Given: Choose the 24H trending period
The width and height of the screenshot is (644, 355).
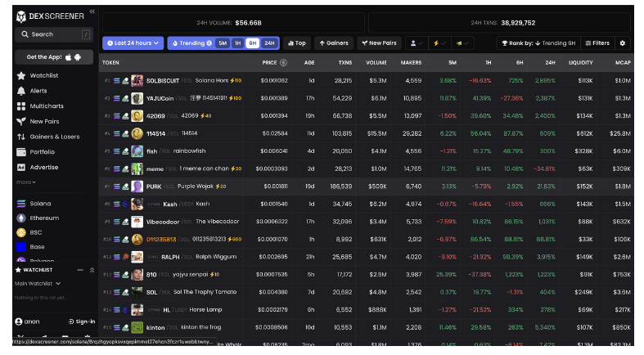Looking at the screenshot, I should coord(269,43).
